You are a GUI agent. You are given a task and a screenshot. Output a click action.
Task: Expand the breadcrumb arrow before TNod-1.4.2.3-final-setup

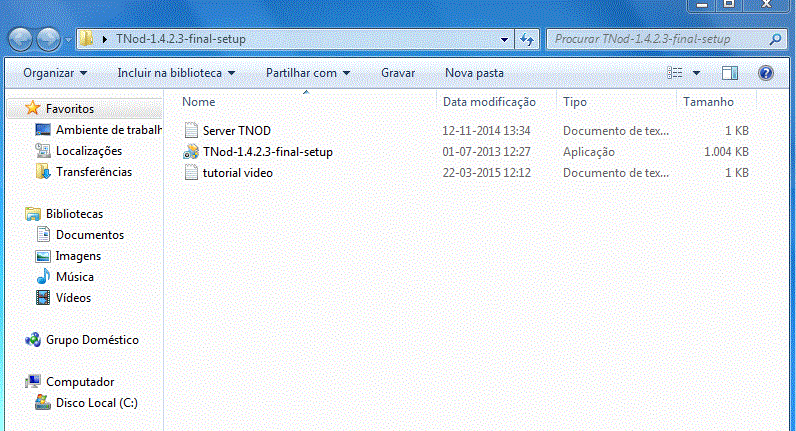click(x=105, y=39)
